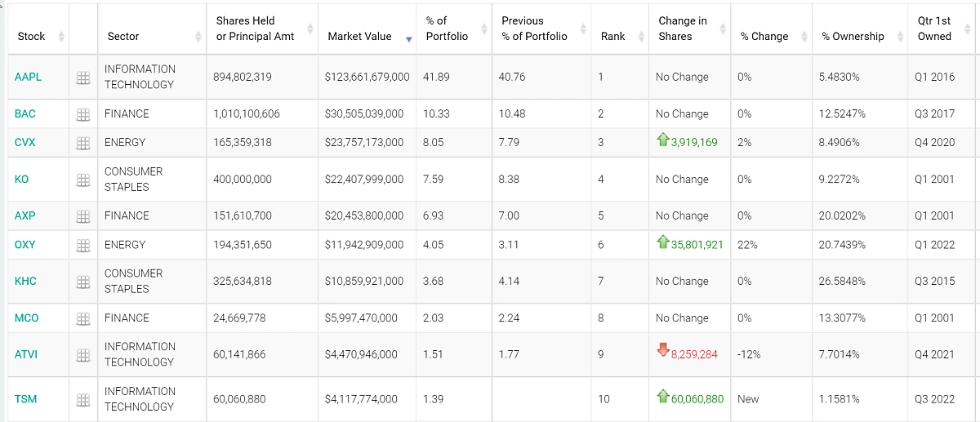Screen dimensions: 980x422
Task: Click the grid icon beside KHC
Action: (x=82, y=282)
